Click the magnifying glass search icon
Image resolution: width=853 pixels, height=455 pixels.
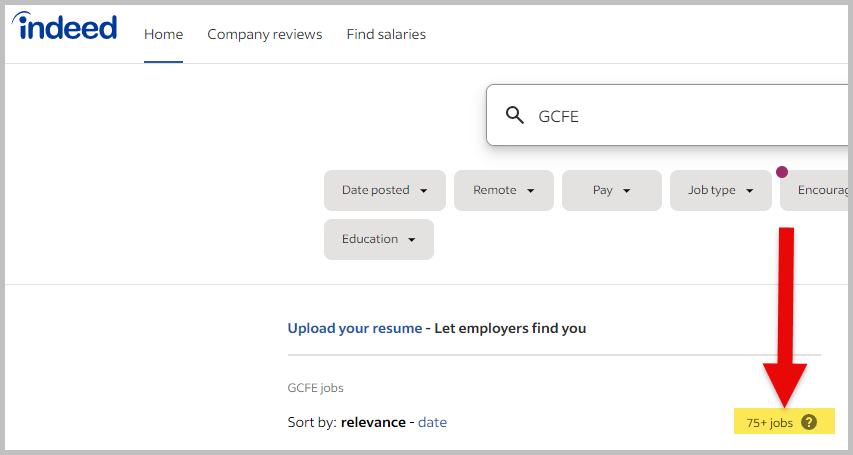(x=515, y=115)
